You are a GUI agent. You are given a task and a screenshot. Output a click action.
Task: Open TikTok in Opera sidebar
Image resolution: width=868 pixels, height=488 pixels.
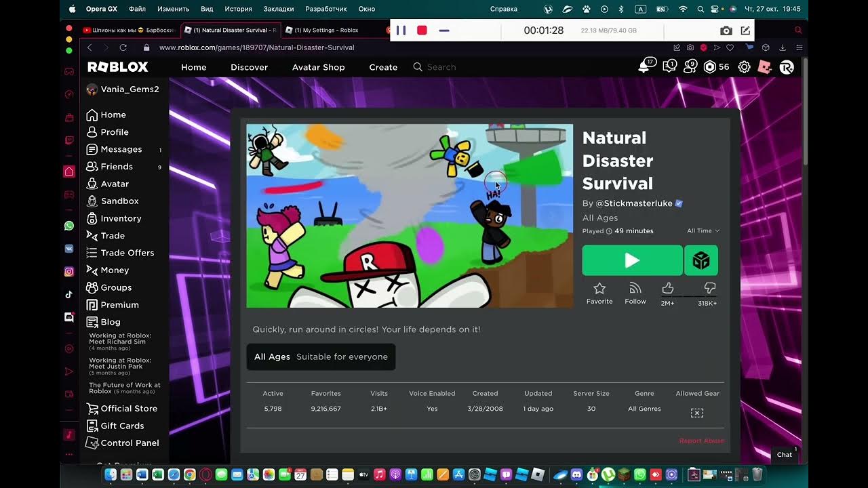pos(69,294)
